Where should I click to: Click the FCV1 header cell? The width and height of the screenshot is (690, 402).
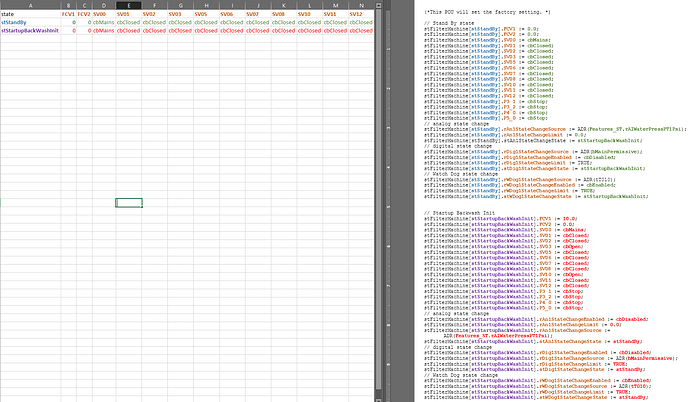[69, 14]
